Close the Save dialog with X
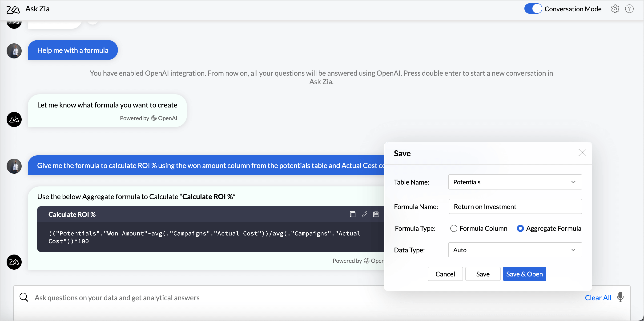644x321 pixels. click(x=582, y=152)
